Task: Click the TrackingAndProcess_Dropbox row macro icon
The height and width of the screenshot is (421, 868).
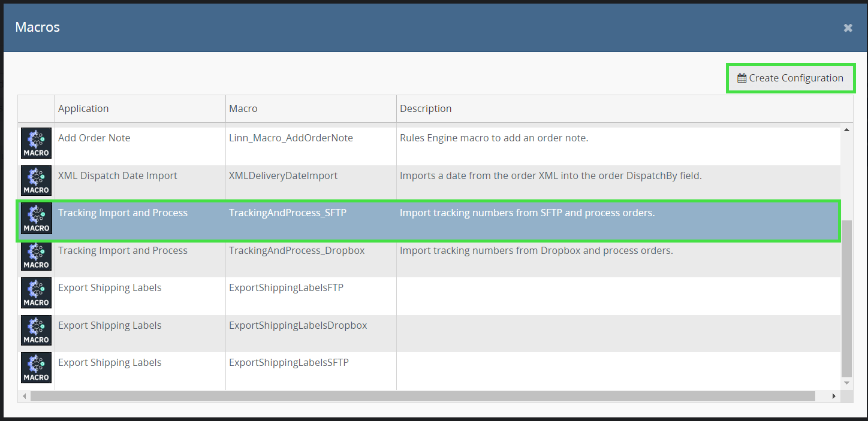Action: click(x=37, y=256)
